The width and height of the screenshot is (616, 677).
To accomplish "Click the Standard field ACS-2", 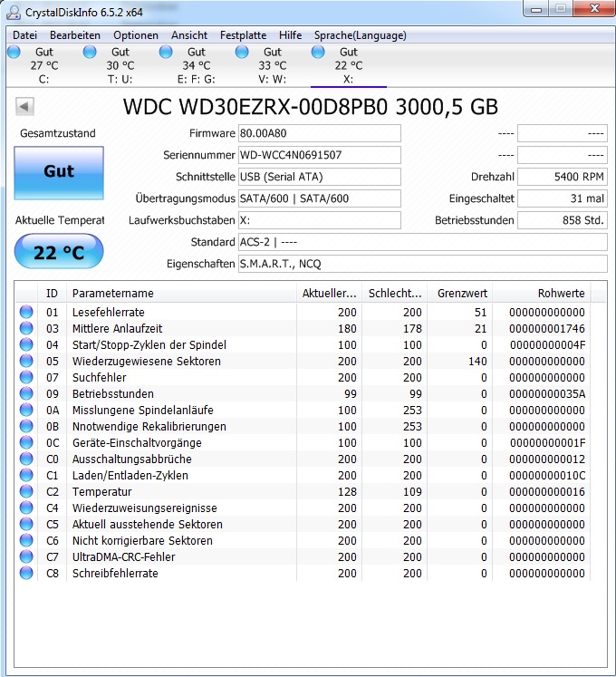I will (x=423, y=242).
